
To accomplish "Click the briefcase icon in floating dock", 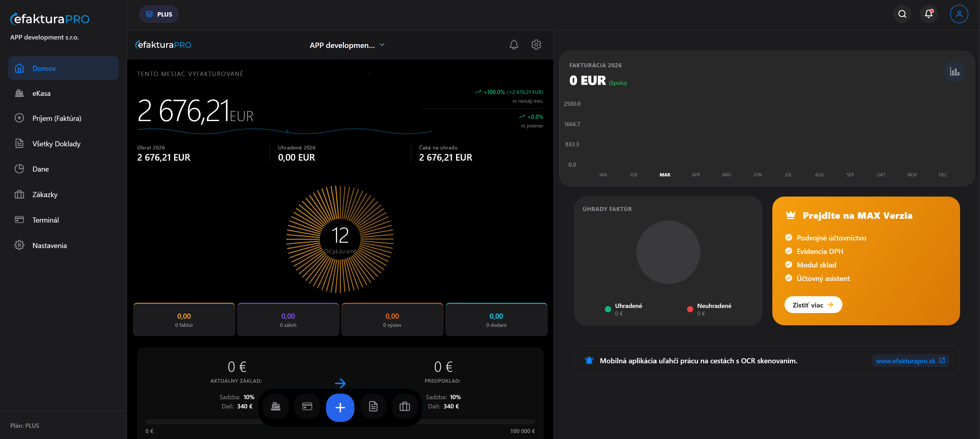I will click(x=404, y=407).
